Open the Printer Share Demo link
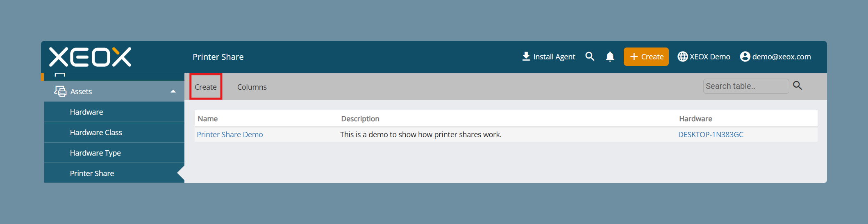Viewport: 868px width, 224px height. click(230, 134)
